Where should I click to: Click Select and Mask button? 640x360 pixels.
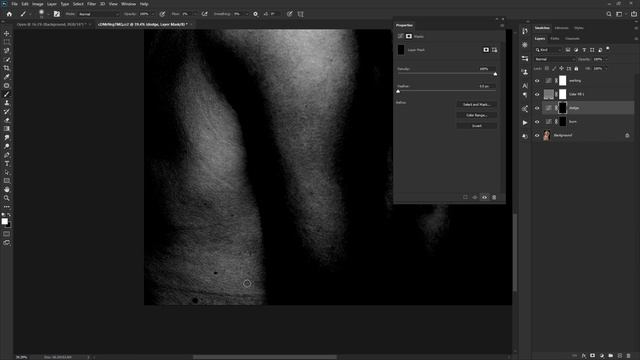[476, 104]
